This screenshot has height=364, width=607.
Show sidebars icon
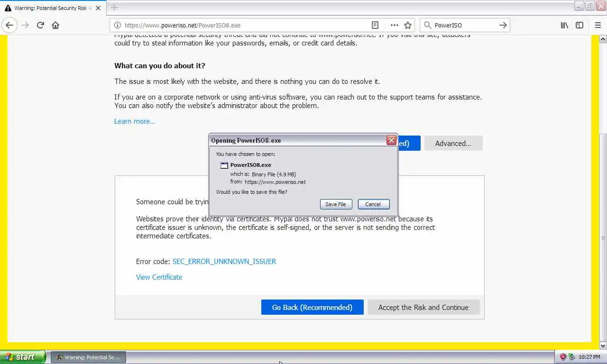pyautogui.click(x=579, y=25)
